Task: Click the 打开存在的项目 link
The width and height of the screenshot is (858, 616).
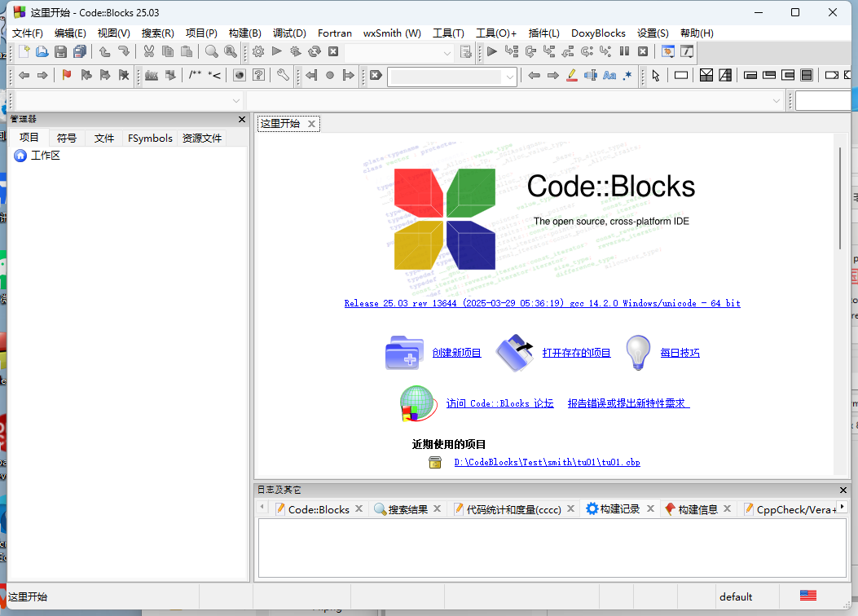Action: tap(576, 353)
